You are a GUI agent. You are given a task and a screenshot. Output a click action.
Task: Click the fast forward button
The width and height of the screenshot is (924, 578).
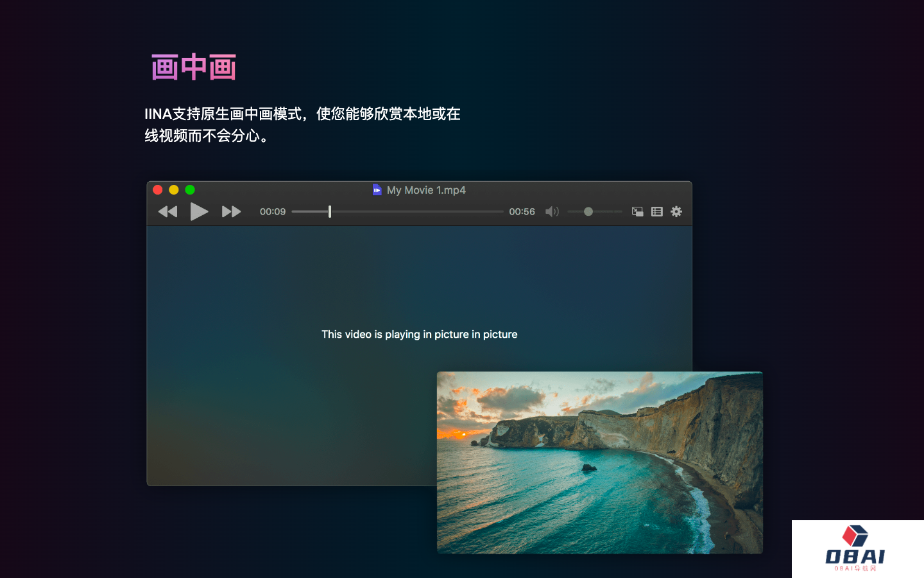[231, 211]
